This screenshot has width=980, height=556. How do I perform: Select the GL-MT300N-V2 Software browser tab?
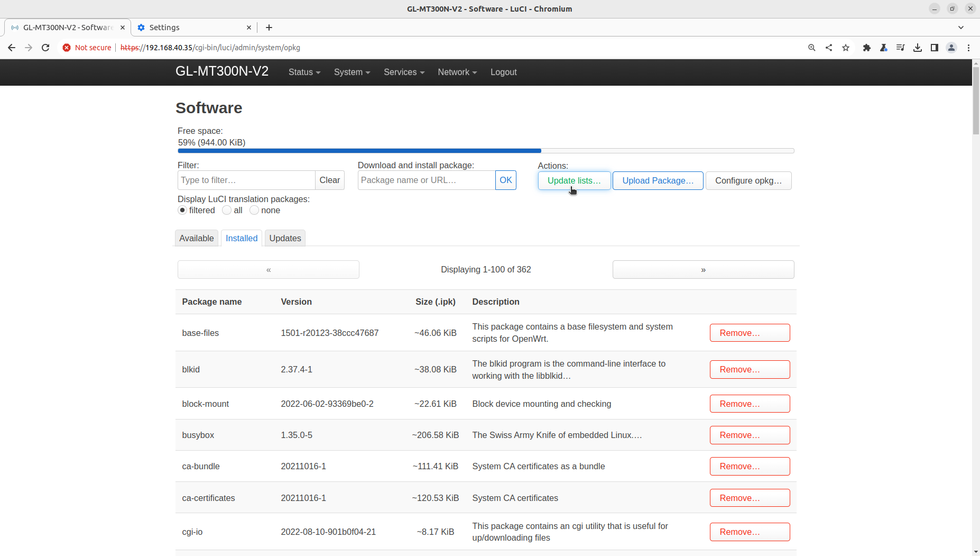(x=68, y=28)
